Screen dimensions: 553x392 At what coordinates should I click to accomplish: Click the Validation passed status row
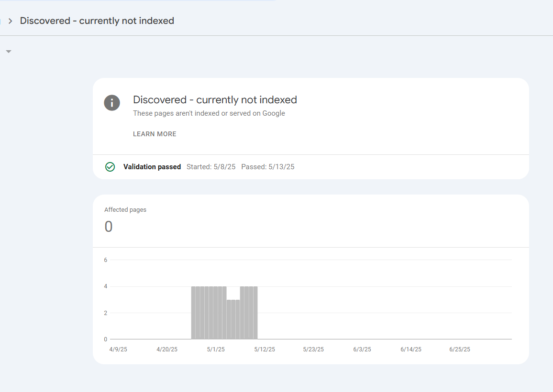click(x=152, y=166)
